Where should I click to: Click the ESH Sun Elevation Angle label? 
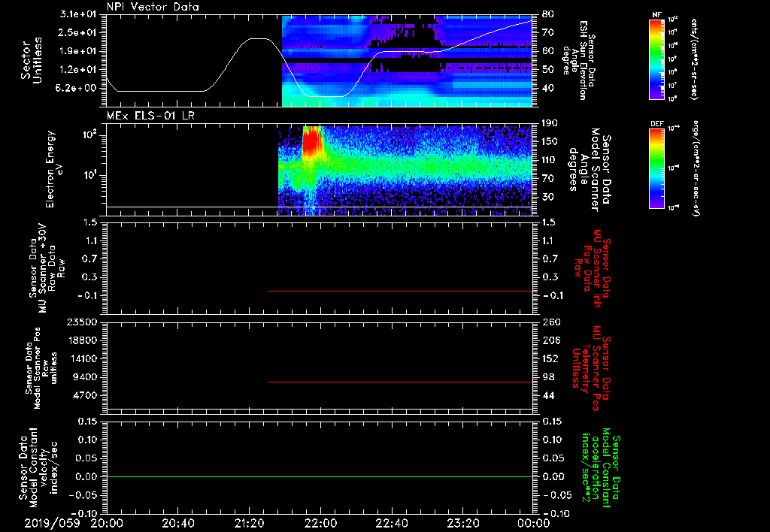(579, 60)
